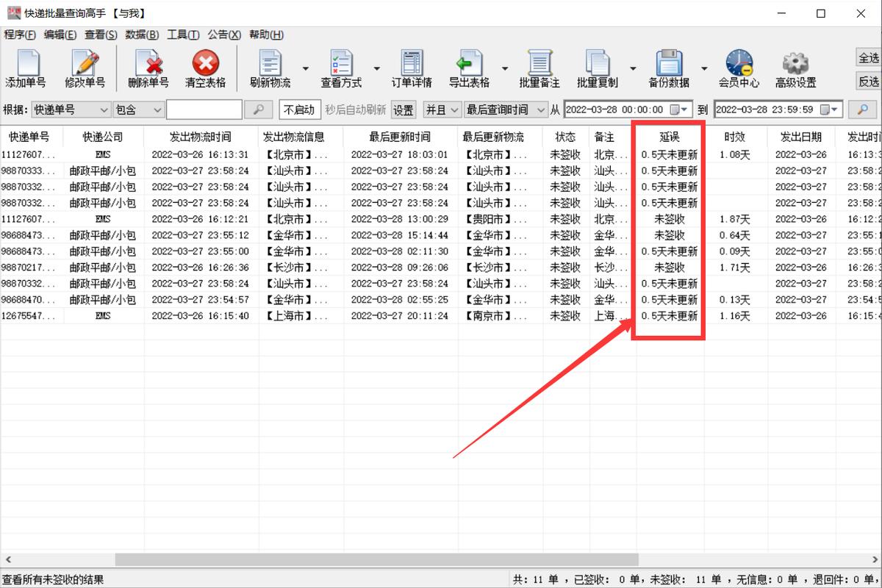The width and height of the screenshot is (882, 588).
Task: Sort by the 延误 column header
Action: (669, 137)
